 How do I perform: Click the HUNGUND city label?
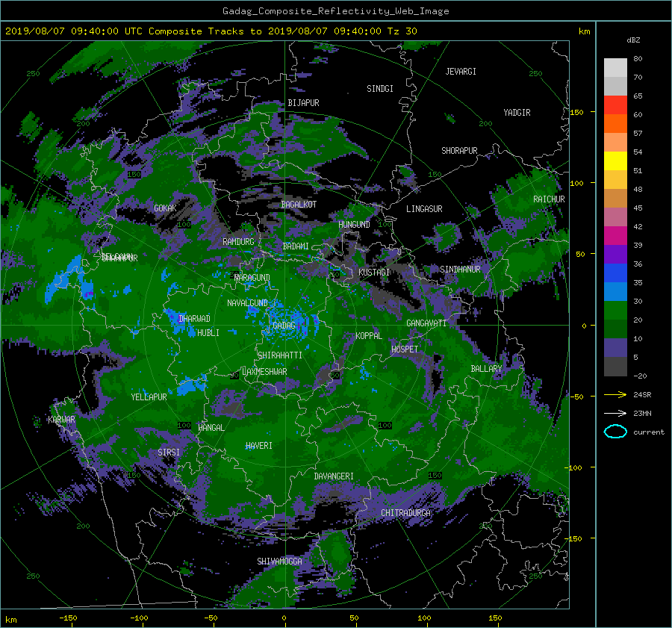click(x=354, y=225)
